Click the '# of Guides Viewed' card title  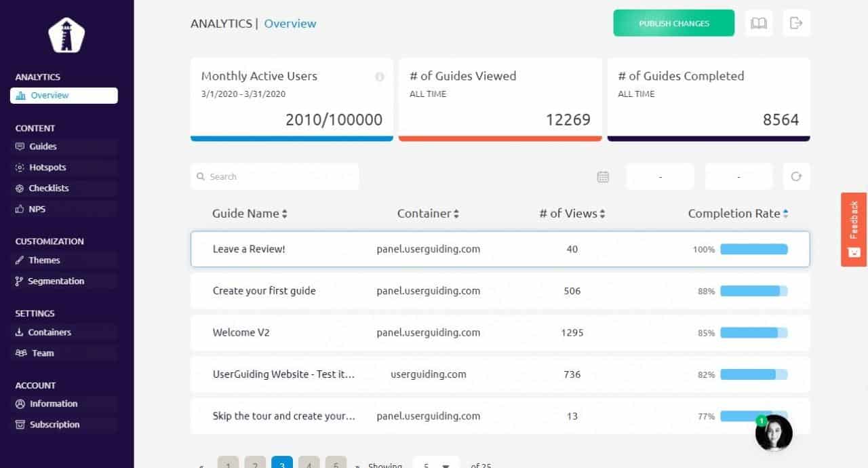pos(463,76)
